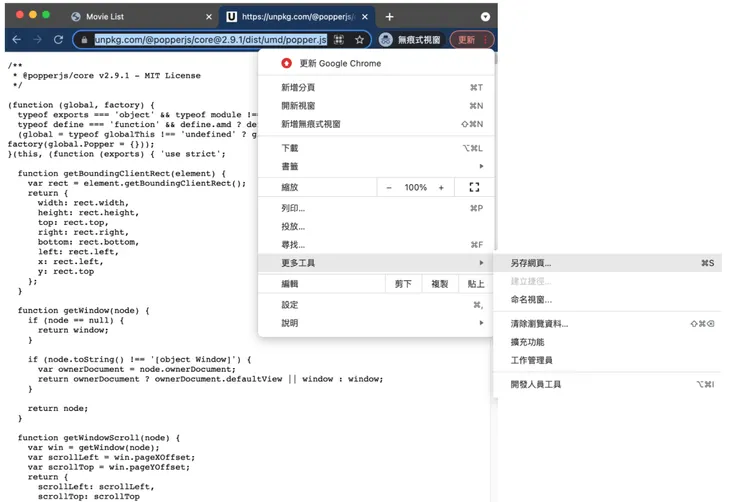The width and height of the screenshot is (740, 502).
Task: Open 工作管理員 from the submenu
Action: point(608,360)
